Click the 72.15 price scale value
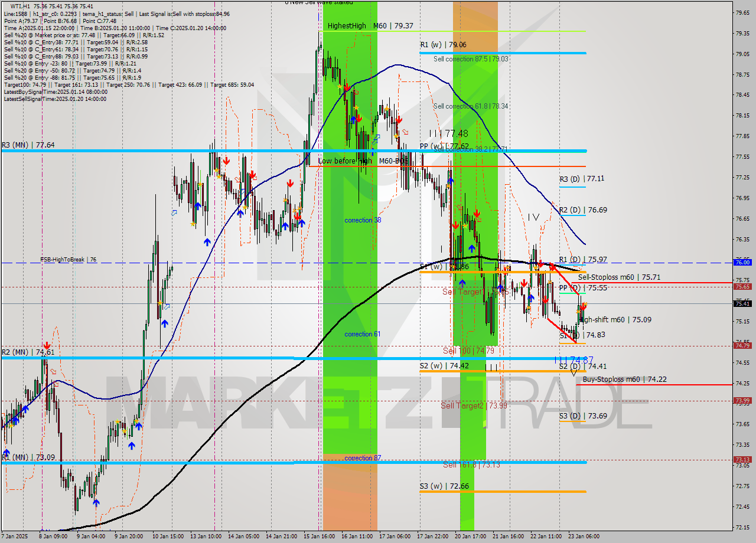Viewport: 756px width, 543px height. pos(742,527)
